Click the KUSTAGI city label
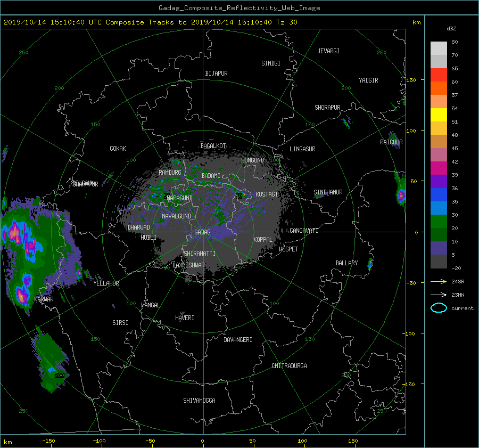479x448 pixels. [267, 194]
